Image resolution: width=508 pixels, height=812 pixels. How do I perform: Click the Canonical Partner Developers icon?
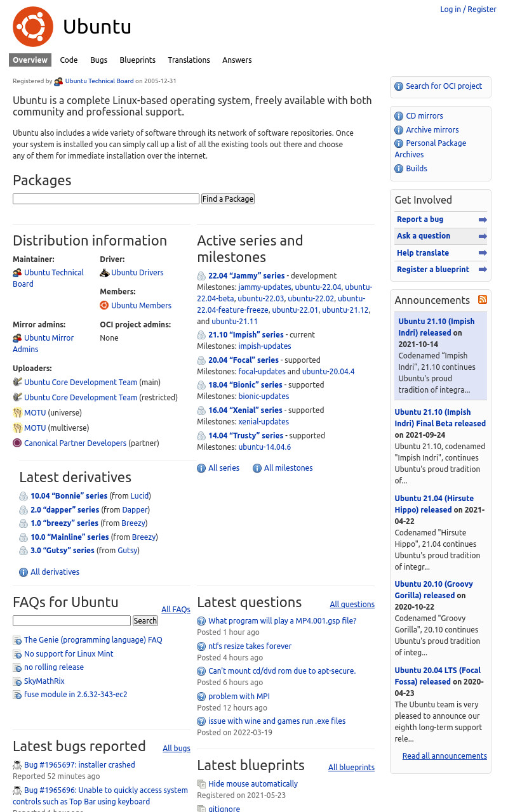point(17,443)
